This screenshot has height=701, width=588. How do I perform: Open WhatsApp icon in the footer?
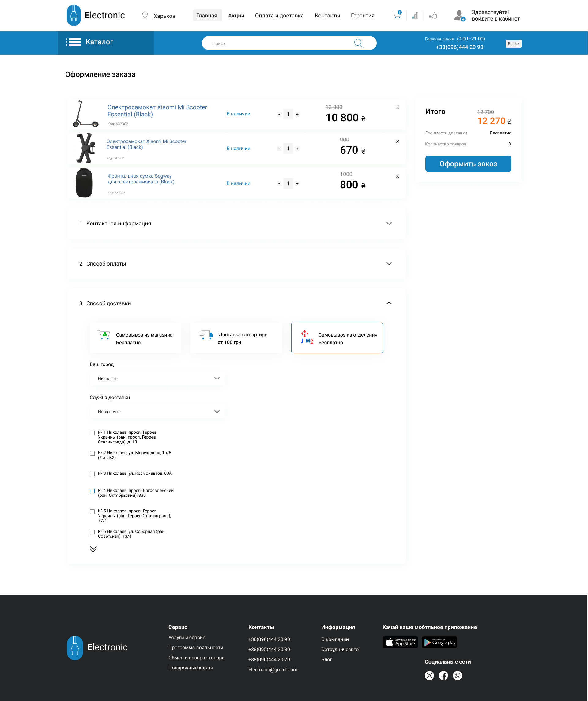[x=458, y=676]
